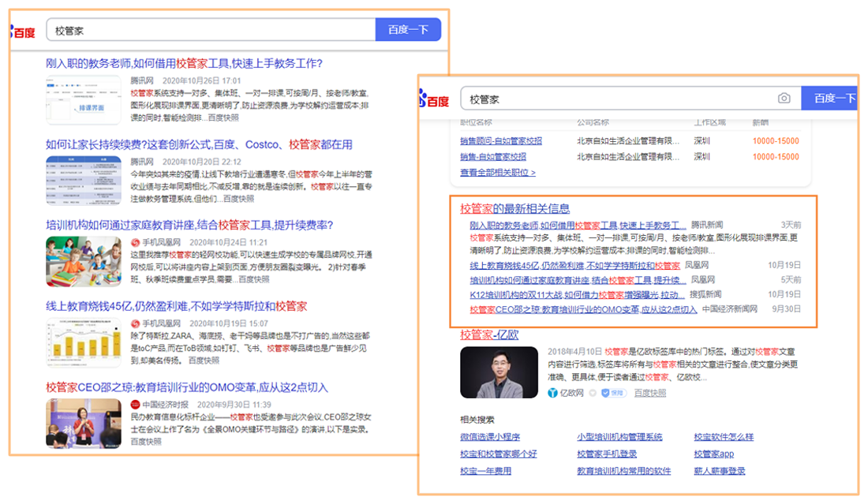Open left result 培训机构如何通过家庭教育讲座 title
Screen dimensions: 868x504
[189, 225]
